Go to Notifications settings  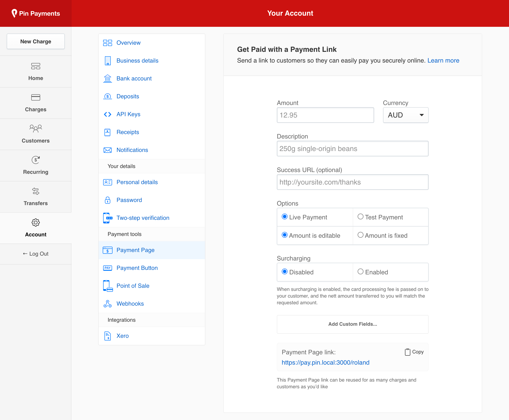tap(152, 150)
